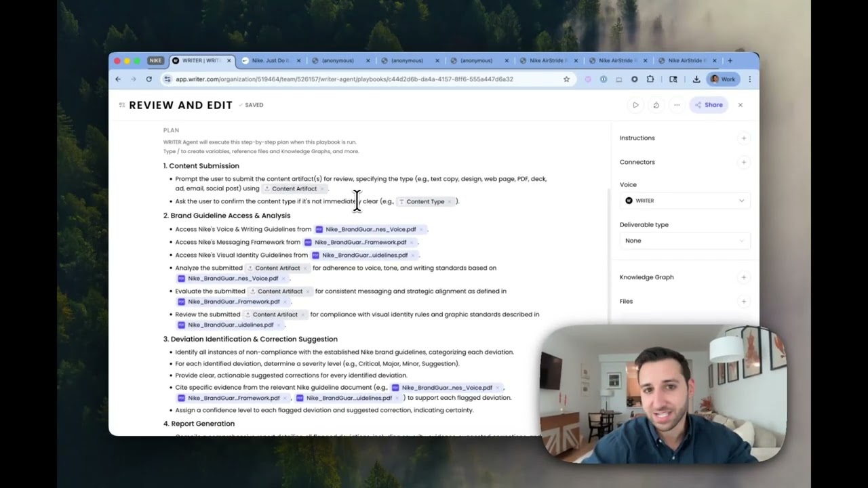This screenshot has width=868, height=488.
Task: Click the Instructions label in side panel
Action: [x=637, y=138]
